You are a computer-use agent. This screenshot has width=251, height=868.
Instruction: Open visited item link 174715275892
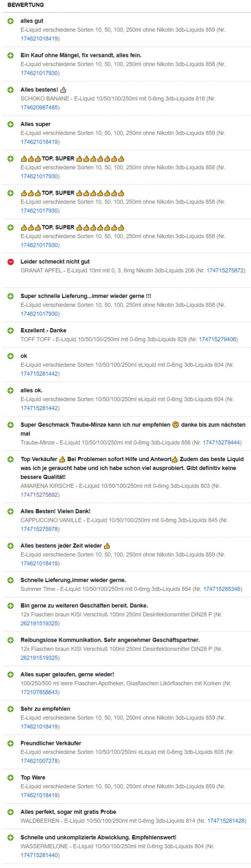[39, 495]
